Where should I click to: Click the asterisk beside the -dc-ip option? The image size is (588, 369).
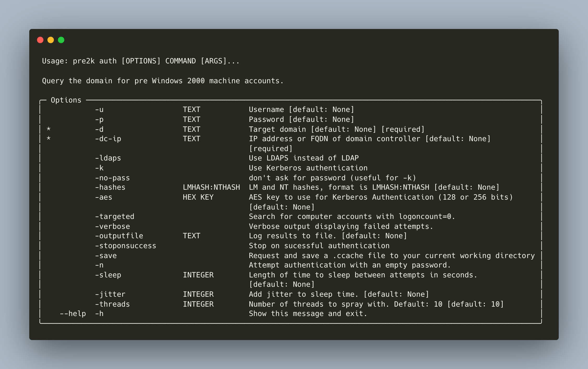(x=49, y=139)
